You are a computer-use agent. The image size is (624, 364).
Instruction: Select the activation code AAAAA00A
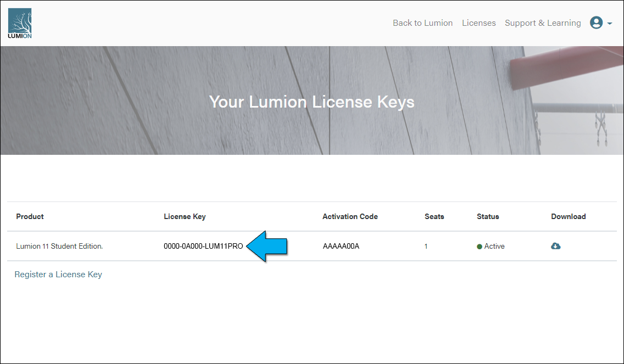pyautogui.click(x=341, y=247)
